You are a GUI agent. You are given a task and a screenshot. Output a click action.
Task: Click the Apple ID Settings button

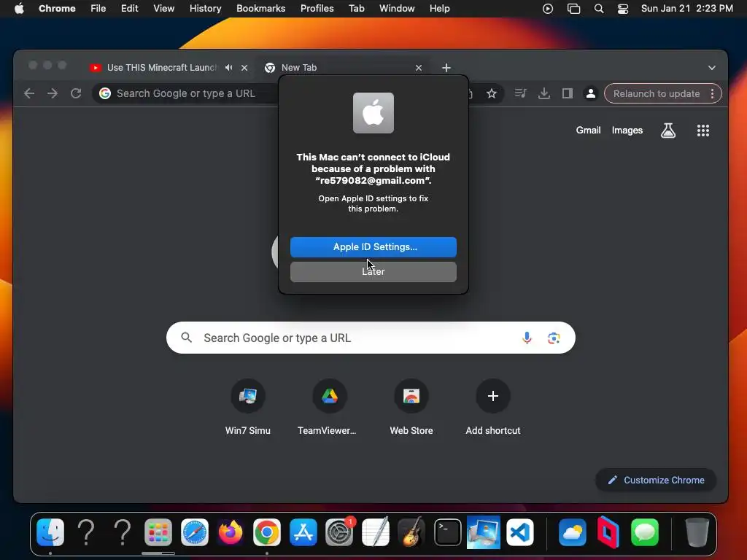coord(373,246)
